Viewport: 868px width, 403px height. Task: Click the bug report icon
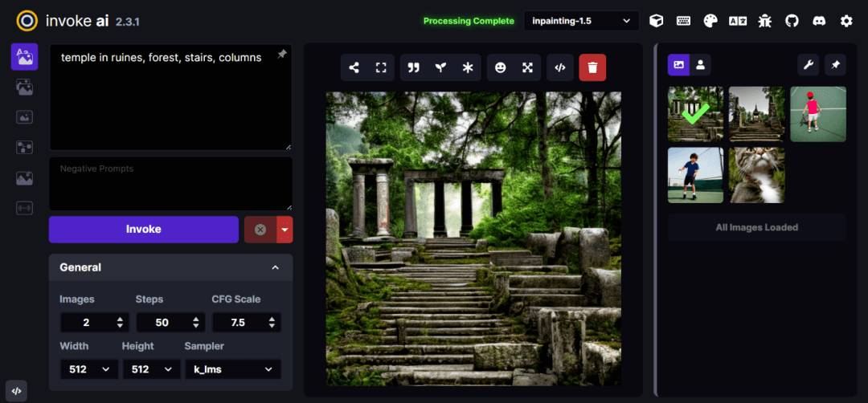coord(764,21)
